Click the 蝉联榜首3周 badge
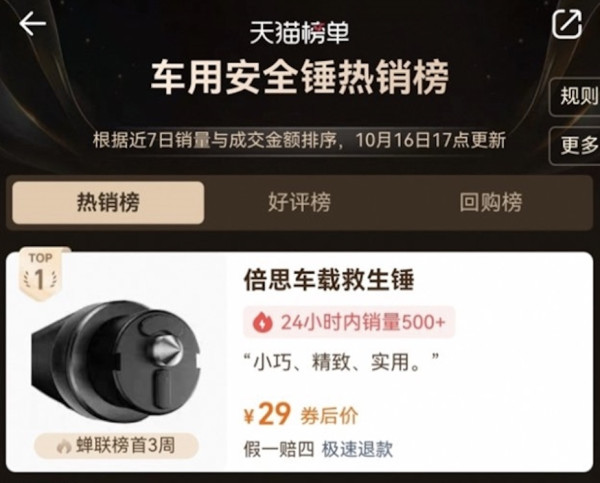 [116, 445]
